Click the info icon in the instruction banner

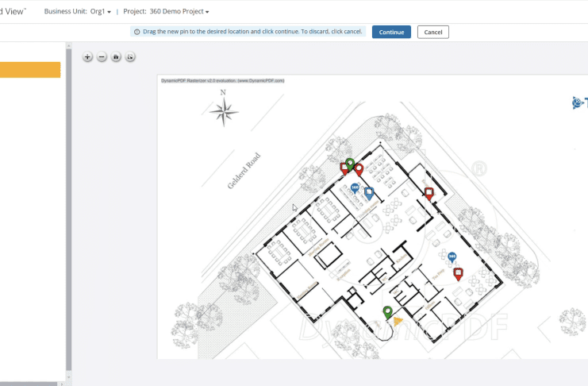136,32
